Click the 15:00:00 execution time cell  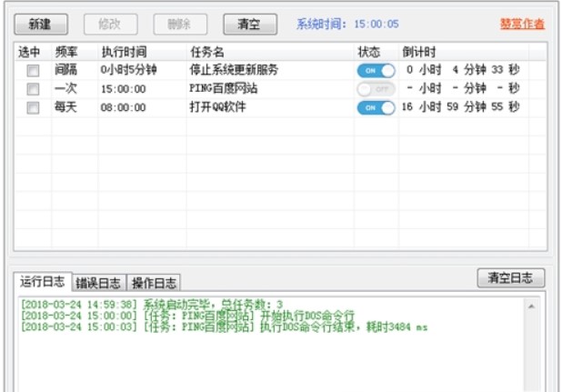click(x=123, y=89)
